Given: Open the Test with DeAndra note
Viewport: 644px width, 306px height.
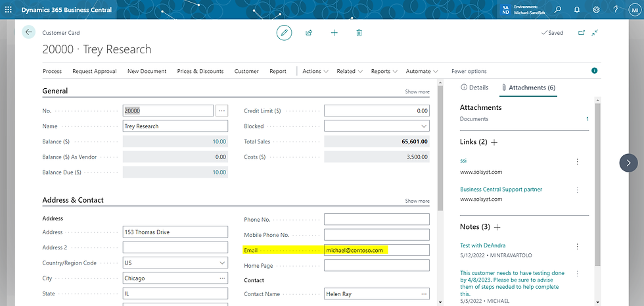Looking at the screenshot, I should [483, 245].
